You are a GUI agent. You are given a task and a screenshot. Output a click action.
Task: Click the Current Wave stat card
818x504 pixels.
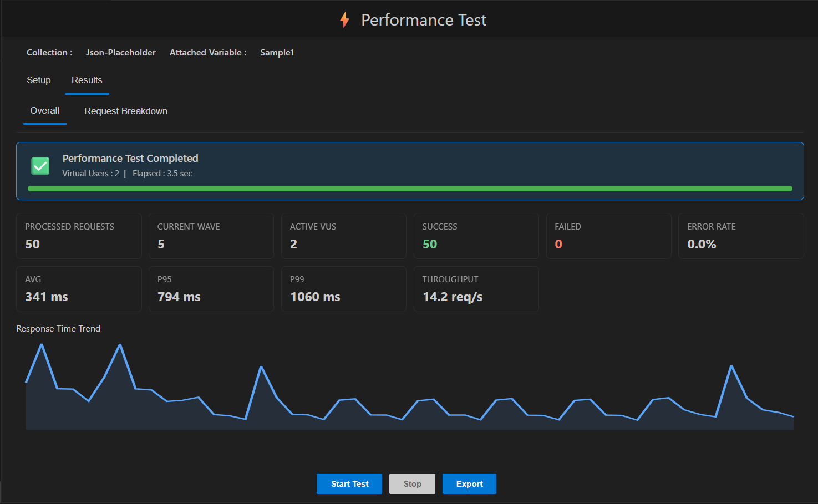click(x=211, y=236)
